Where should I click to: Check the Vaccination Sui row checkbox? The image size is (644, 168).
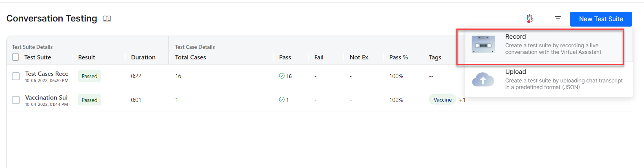coord(16,100)
